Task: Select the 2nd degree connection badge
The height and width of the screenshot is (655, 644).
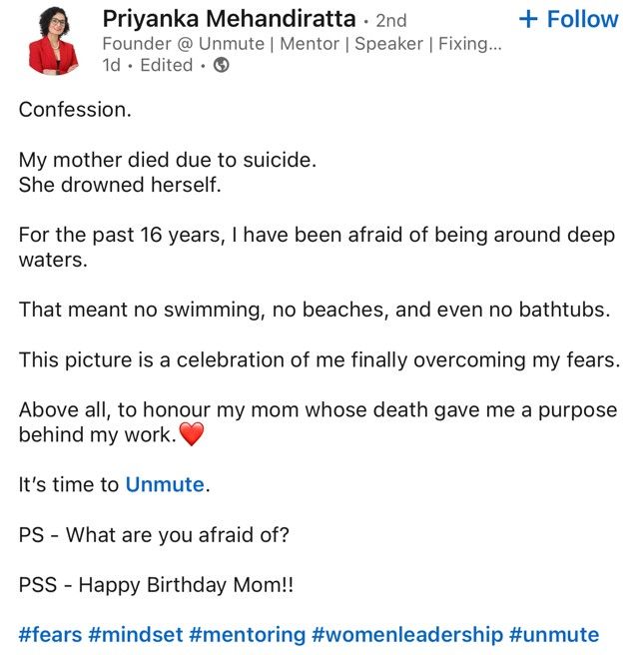Action: point(391,20)
